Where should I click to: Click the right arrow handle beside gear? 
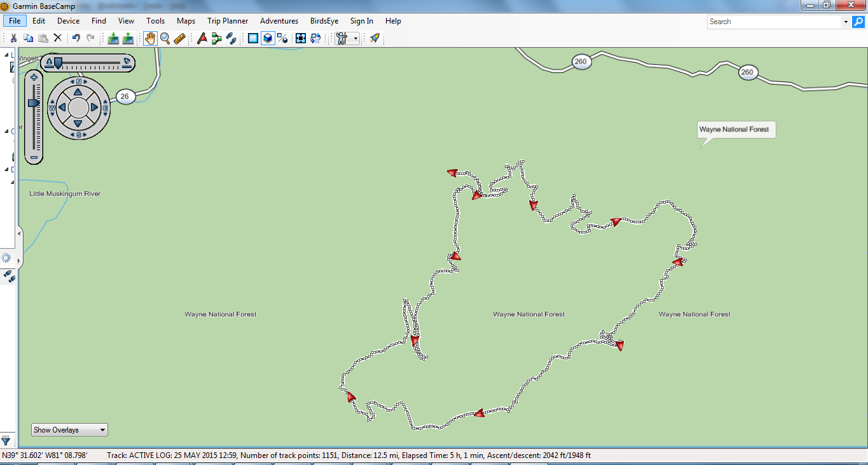18,261
